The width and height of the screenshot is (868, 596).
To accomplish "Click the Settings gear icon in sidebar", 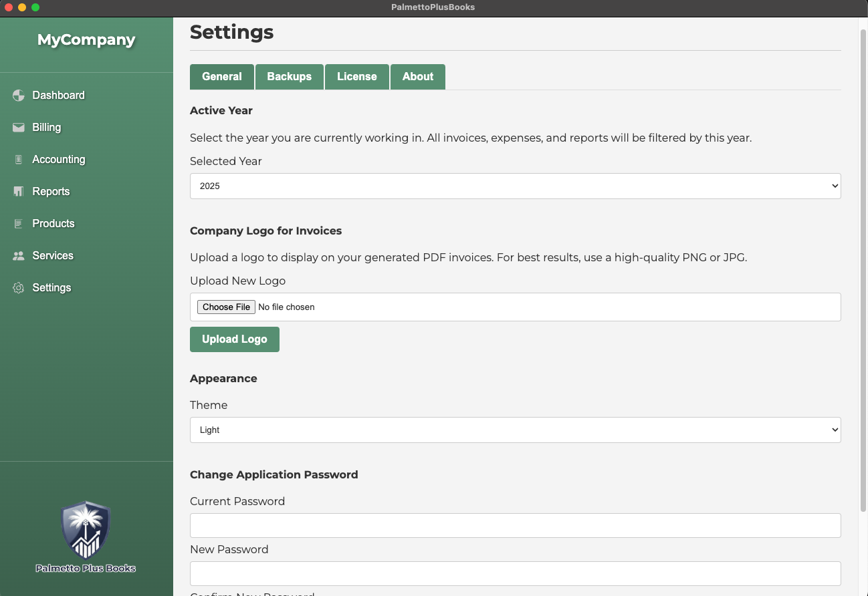I will (x=19, y=288).
